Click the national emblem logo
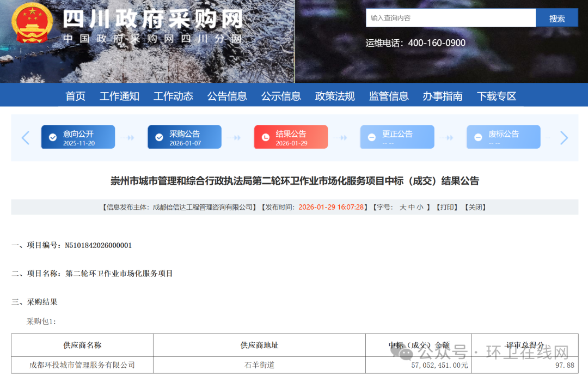The image size is (588, 376). click(x=32, y=23)
